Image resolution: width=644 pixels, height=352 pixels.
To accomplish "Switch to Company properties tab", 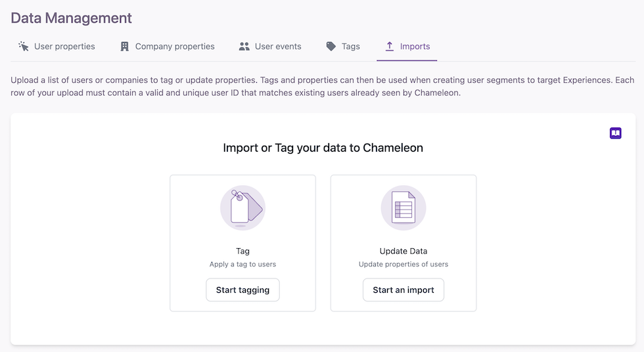I will 167,47.
